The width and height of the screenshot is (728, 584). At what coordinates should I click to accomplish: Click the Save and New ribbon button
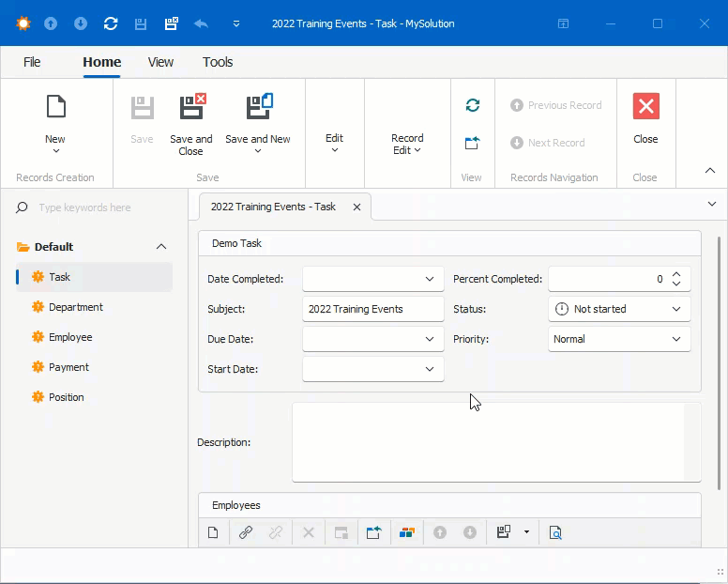tap(258, 125)
